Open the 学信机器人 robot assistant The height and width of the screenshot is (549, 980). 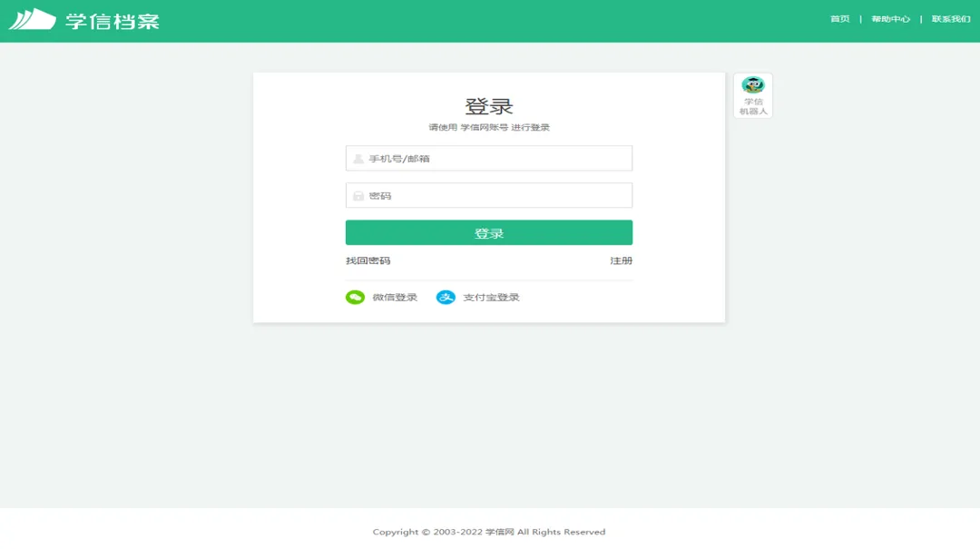tap(752, 95)
